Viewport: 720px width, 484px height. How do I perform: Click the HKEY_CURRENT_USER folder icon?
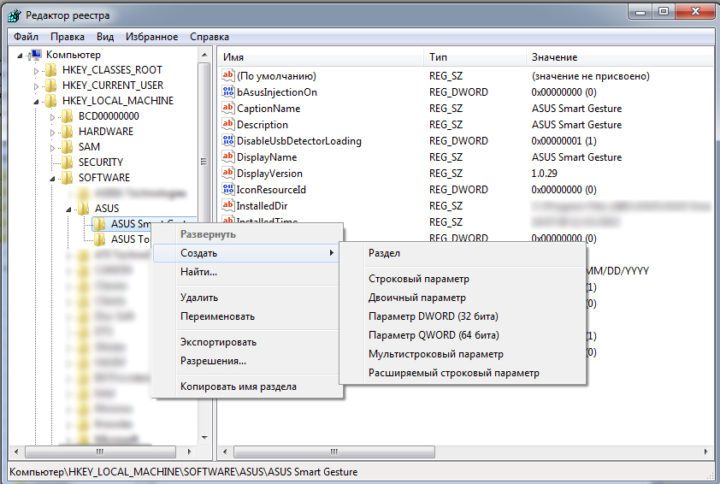tap(51, 85)
